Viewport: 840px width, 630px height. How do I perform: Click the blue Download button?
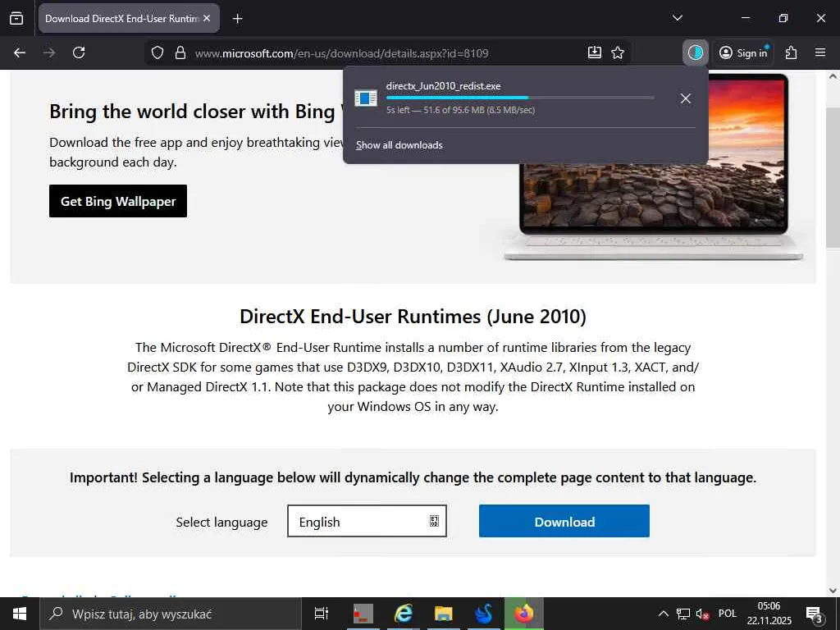[564, 521]
